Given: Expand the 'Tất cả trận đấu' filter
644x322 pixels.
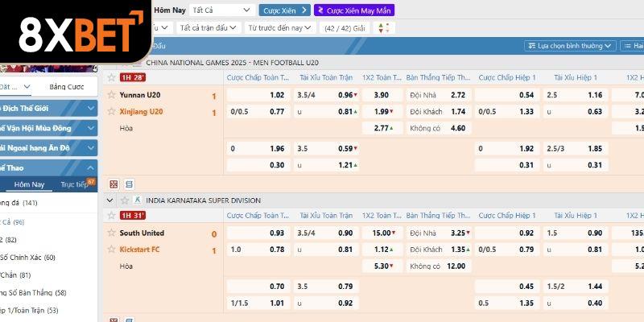Looking at the screenshot, I should [208, 27].
